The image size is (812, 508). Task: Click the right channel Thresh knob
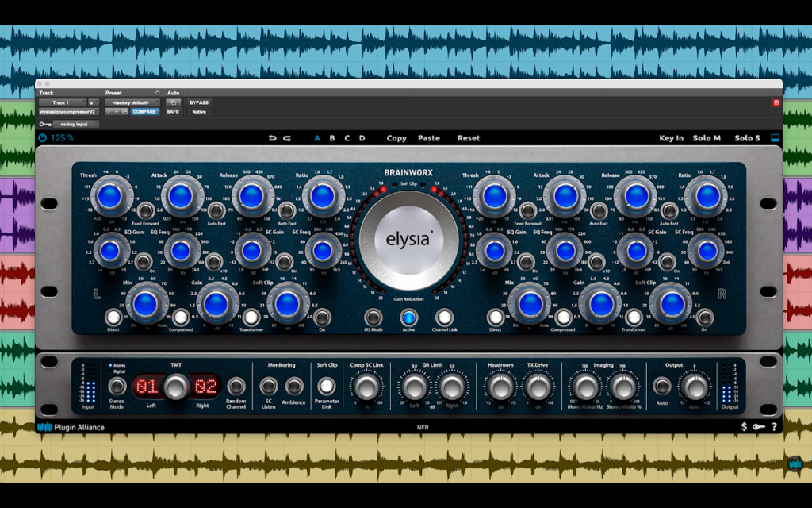click(x=495, y=197)
